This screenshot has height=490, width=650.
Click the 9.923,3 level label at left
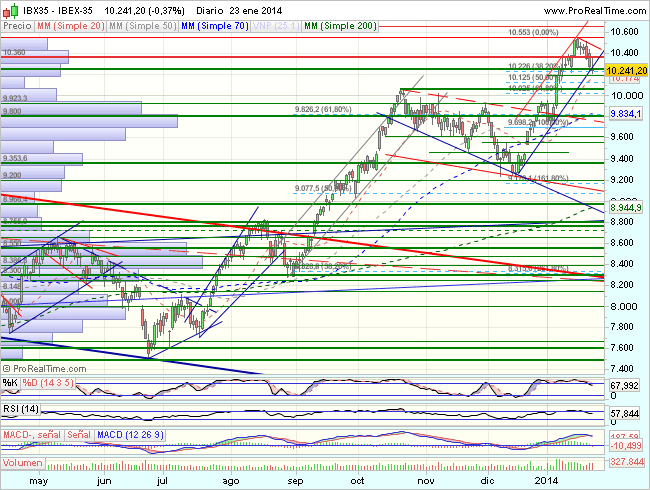pyautogui.click(x=15, y=98)
